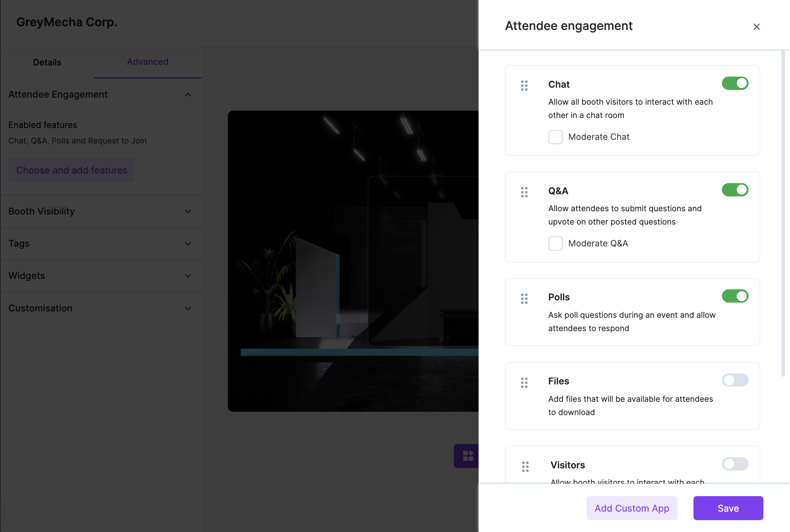This screenshot has width=790, height=532.
Task: Click the Chat card drag handle
Action: (x=524, y=85)
